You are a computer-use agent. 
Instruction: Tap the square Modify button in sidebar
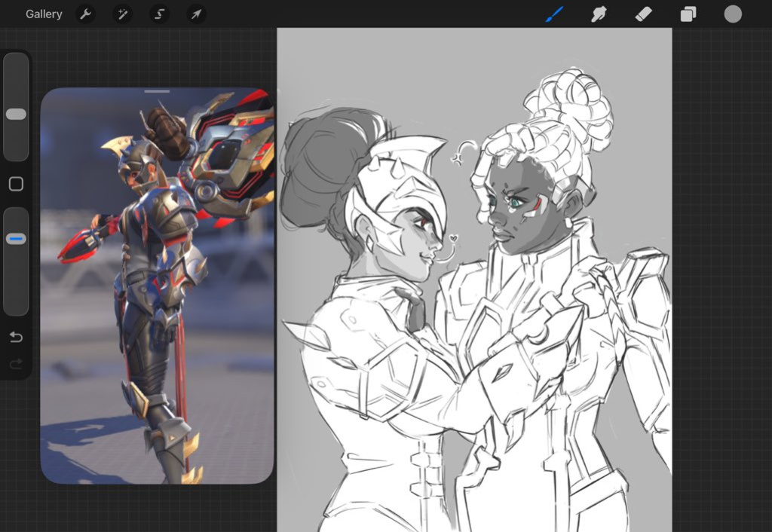pyautogui.click(x=17, y=184)
